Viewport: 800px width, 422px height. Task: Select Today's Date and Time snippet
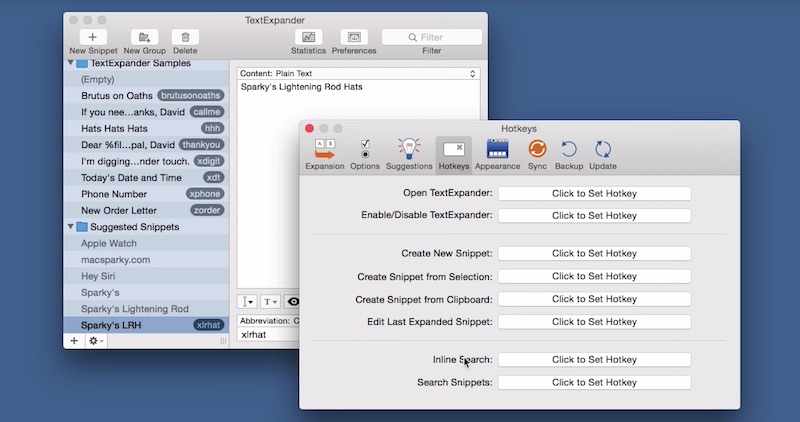point(146,178)
